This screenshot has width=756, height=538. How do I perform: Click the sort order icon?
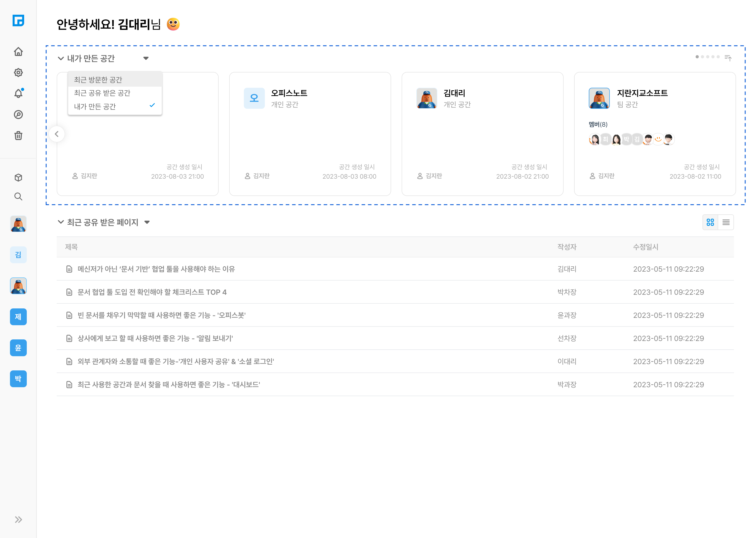(728, 58)
